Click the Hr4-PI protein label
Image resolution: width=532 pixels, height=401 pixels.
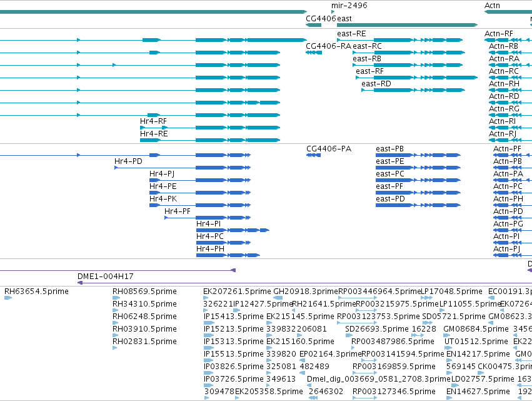[208, 224]
